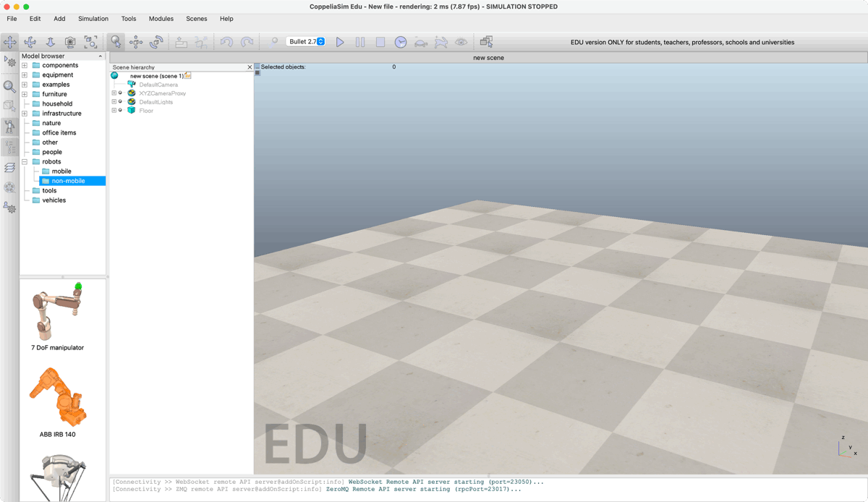
Task: Open the page selector icon
Action: click(487, 42)
